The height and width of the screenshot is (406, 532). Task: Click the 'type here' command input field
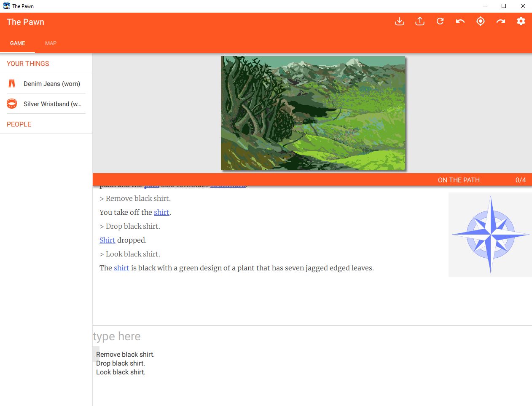point(312,336)
